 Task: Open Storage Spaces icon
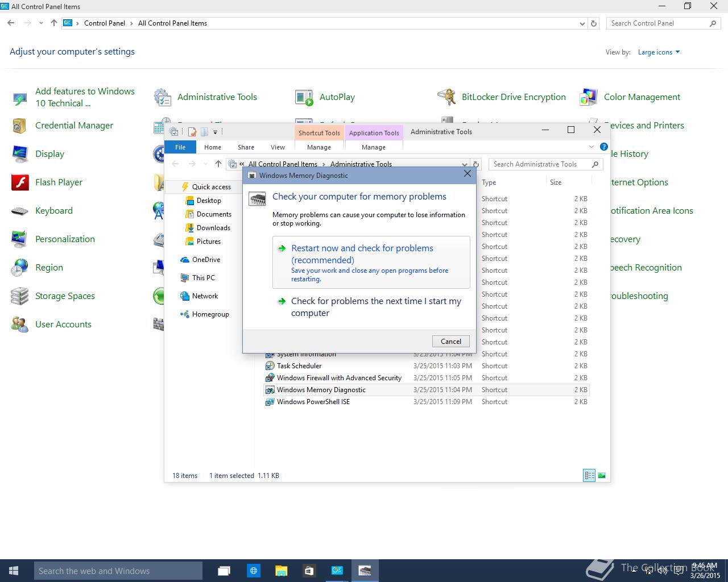coord(19,296)
